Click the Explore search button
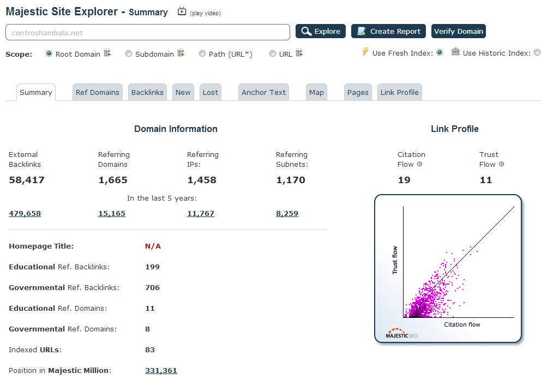The height and width of the screenshot is (392, 547). coord(321,31)
